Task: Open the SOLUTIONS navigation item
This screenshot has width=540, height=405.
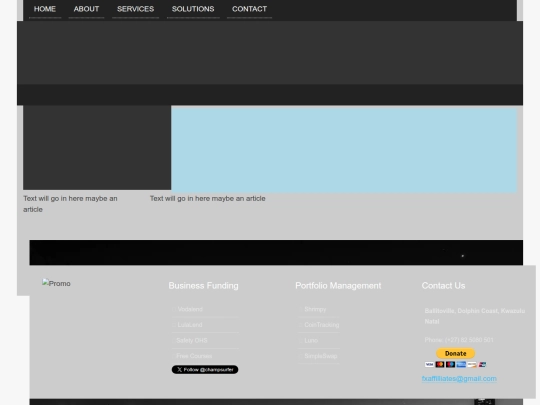Action: coord(193,9)
